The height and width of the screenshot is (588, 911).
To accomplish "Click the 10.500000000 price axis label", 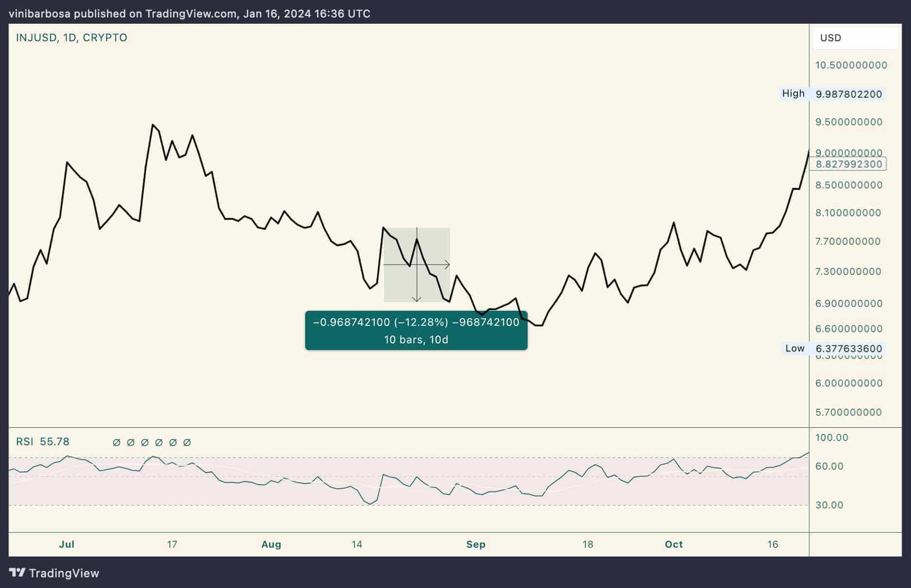I will [851, 65].
